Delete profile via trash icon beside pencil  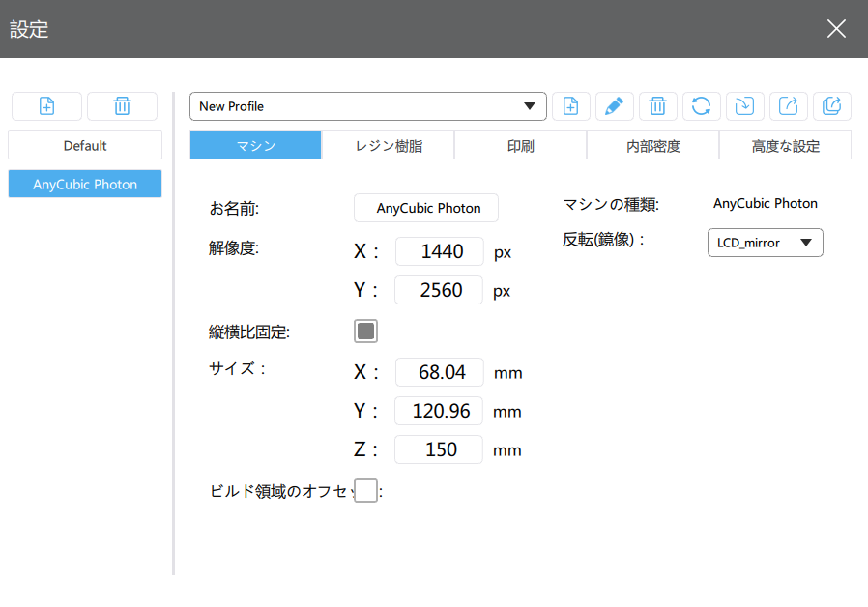pos(657,105)
